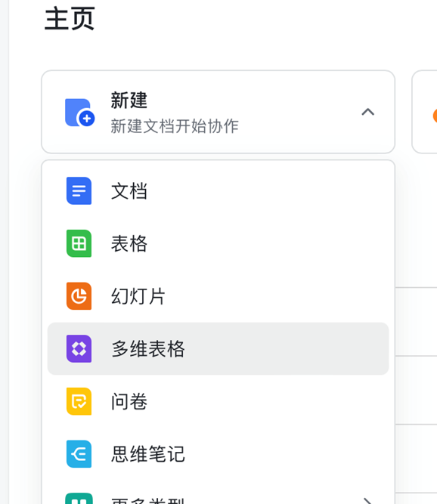Create a new 问卷 form
Viewport: 437px width, 504px height.
(x=218, y=401)
